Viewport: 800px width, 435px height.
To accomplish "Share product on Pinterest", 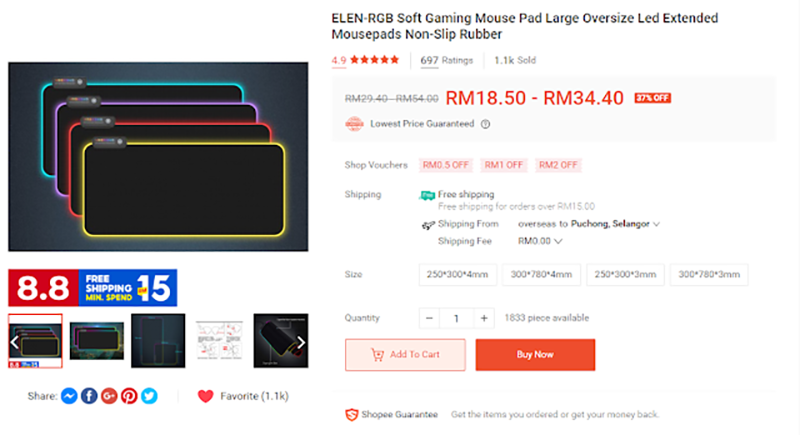I will click(129, 396).
